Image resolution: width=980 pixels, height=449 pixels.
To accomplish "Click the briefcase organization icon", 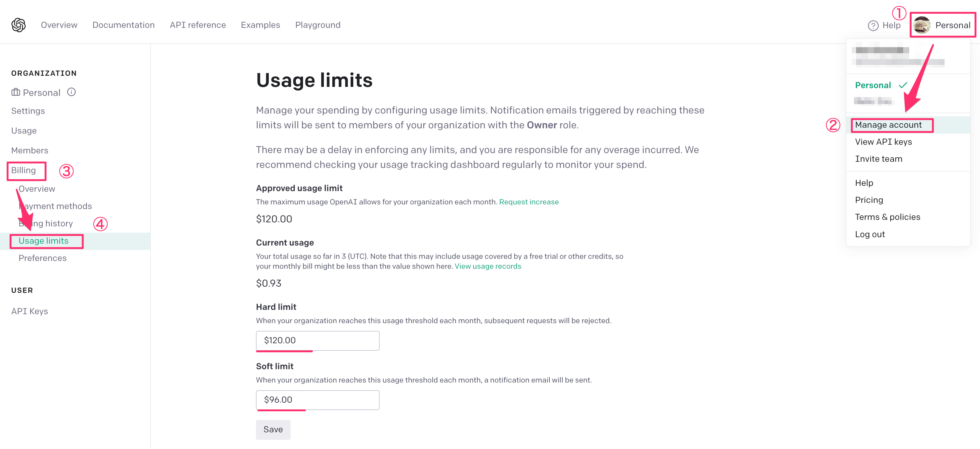I will tap(15, 92).
